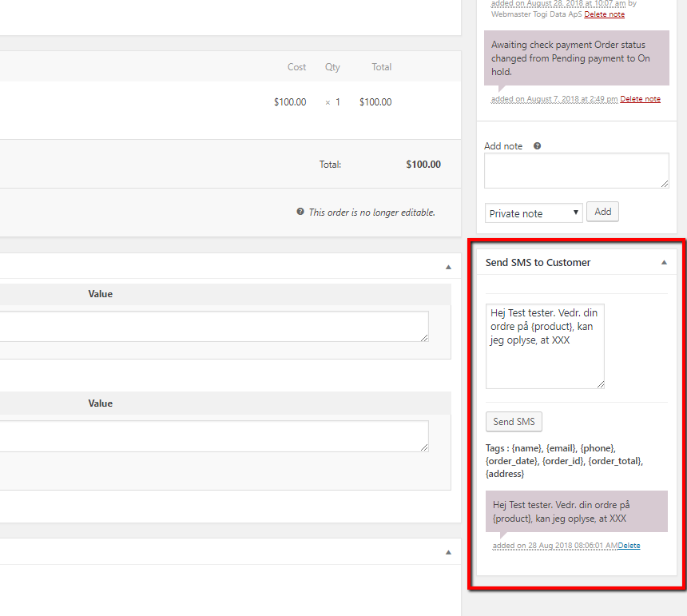Screen dimensions: 687x616
Task: Click the second Value text area
Action: [x=214, y=436]
